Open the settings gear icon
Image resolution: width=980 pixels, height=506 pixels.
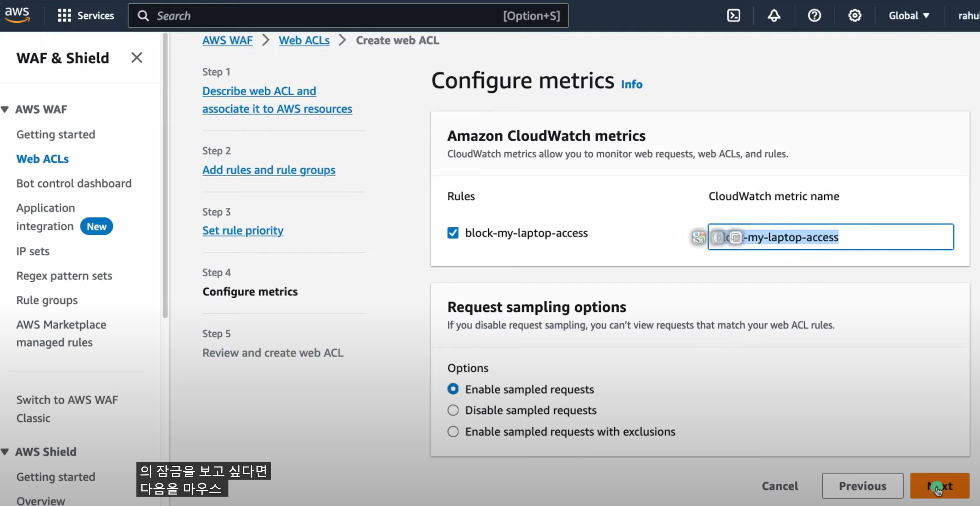854,16
